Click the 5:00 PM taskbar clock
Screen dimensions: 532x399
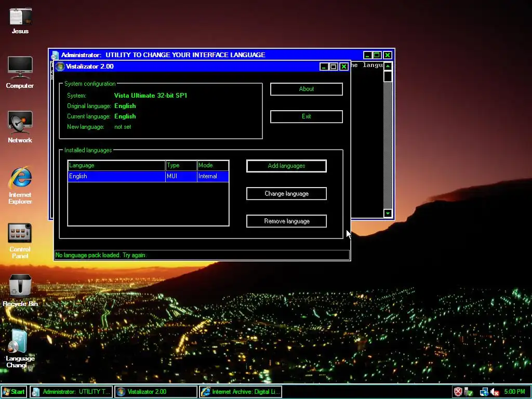pyautogui.click(x=514, y=392)
